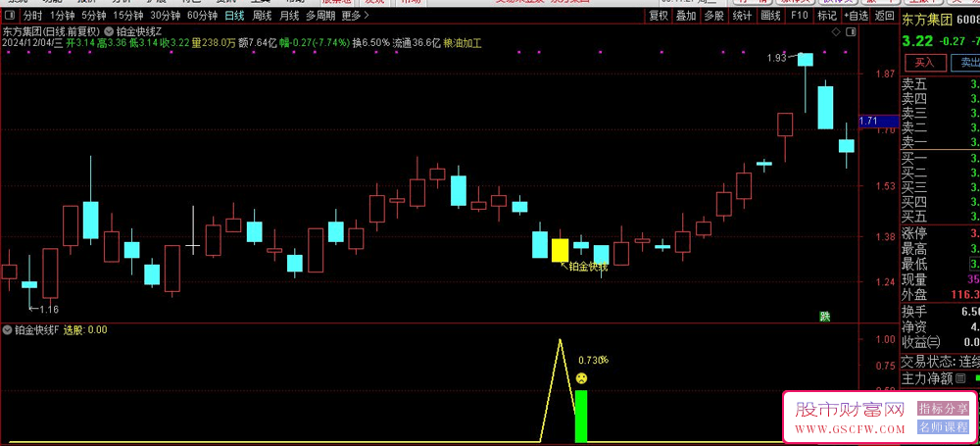Select the 卖四 order book row
Screen dimensions: 980x446
[940, 99]
